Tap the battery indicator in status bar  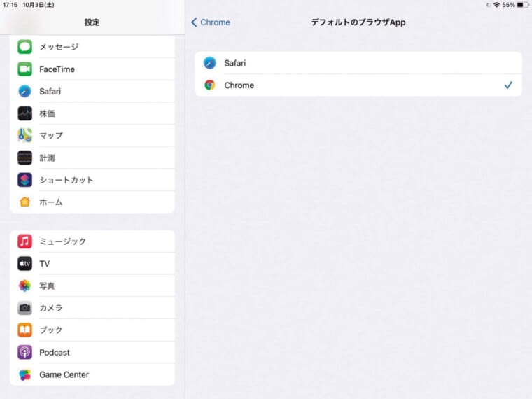point(523,5)
